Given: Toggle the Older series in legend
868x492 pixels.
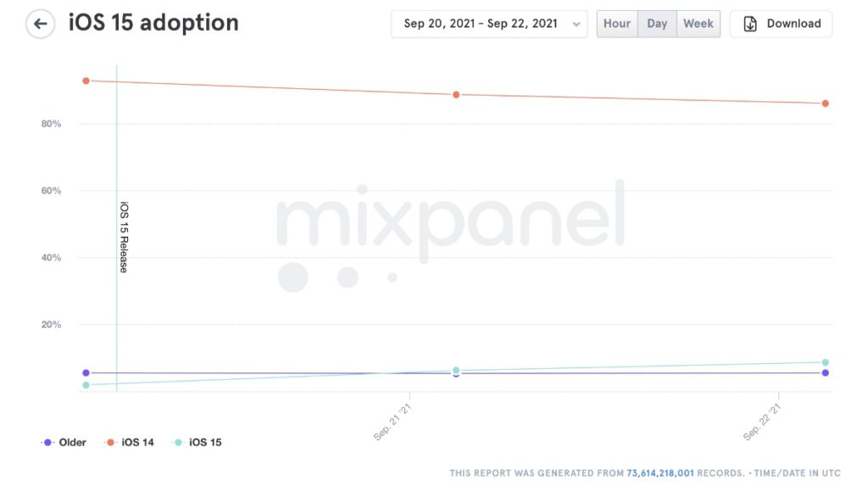Looking at the screenshot, I should (64, 442).
